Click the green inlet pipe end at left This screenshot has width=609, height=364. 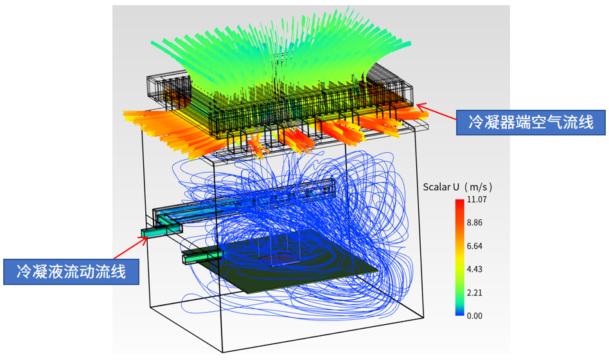point(148,233)
